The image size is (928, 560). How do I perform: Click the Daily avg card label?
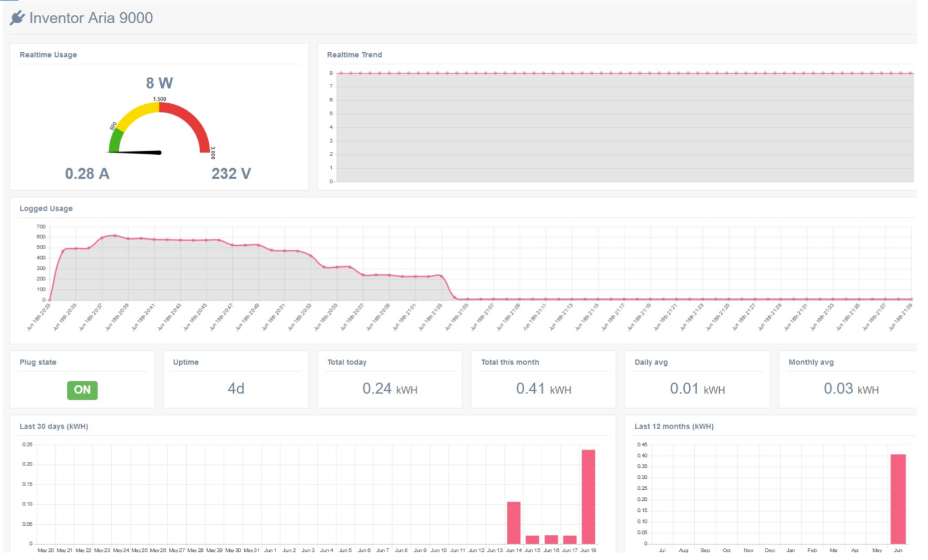click(651, 362)
